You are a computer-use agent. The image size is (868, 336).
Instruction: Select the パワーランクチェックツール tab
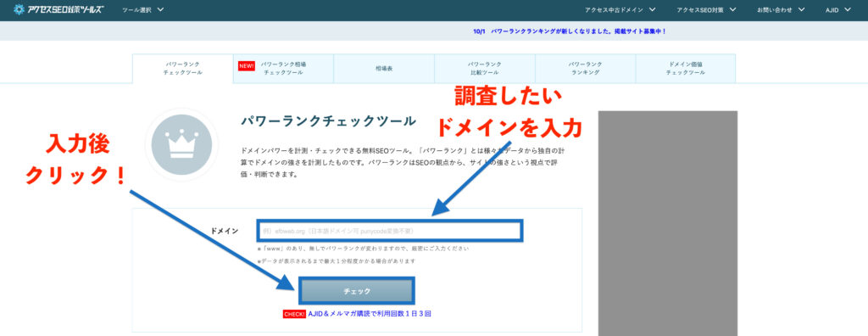183,68
